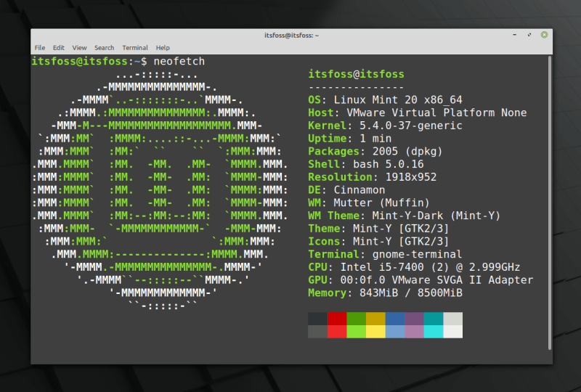Click the mustard yellow color block

pos(375,319)
